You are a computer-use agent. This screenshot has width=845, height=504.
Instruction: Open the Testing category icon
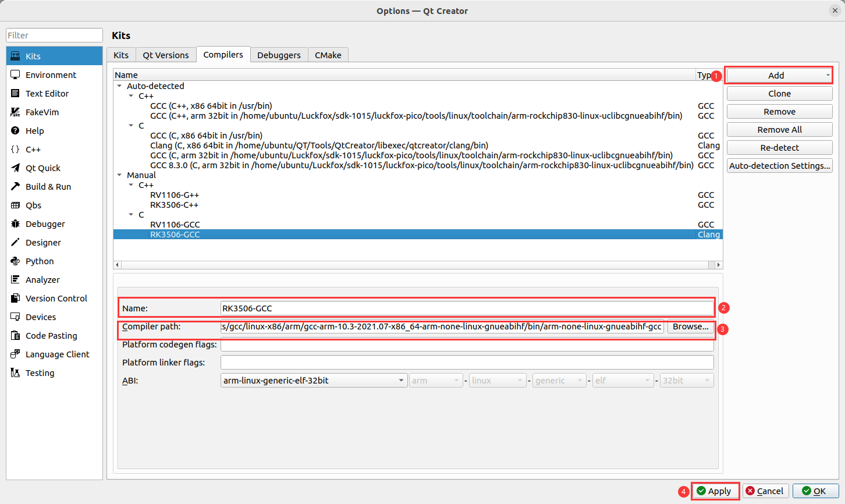click(15, 373)
